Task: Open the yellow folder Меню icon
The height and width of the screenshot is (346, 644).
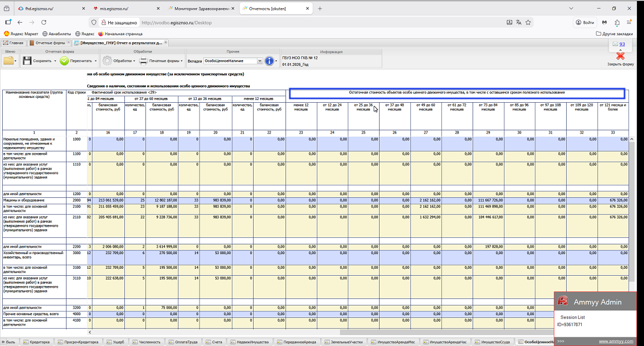Action: 9,61
